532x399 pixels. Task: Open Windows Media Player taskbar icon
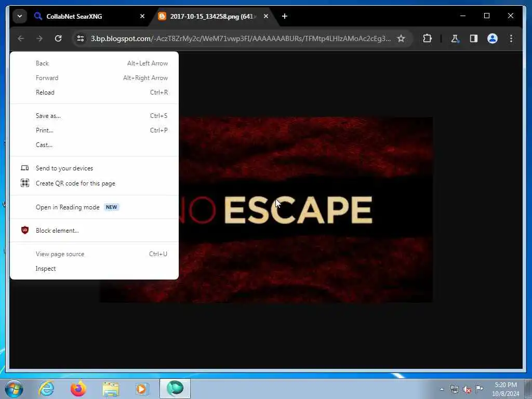coord(142,389)
